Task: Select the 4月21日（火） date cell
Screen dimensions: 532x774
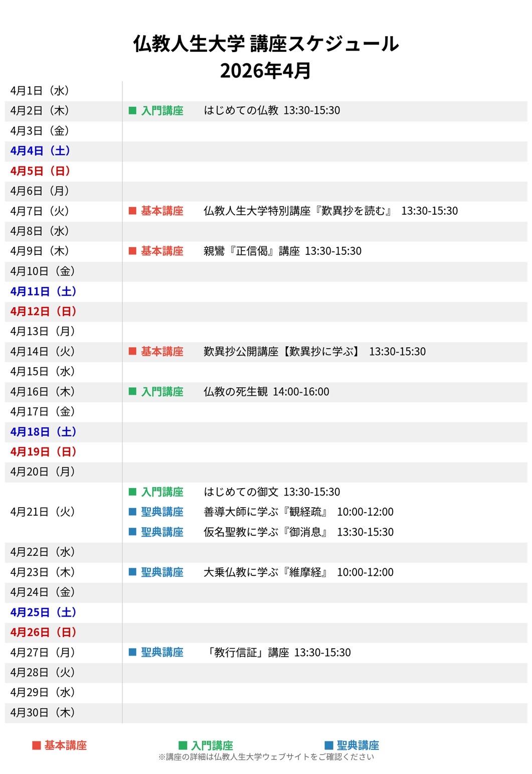Action: tap(43, 512)
